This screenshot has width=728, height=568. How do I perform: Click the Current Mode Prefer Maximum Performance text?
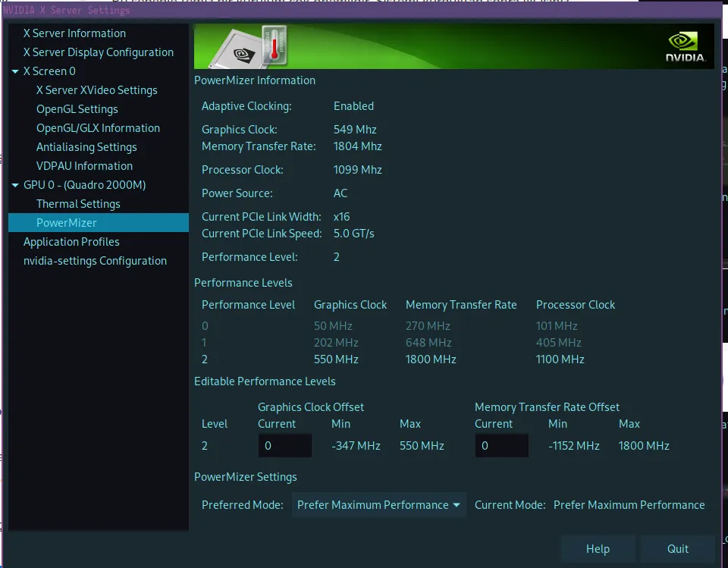coord(629,505)
